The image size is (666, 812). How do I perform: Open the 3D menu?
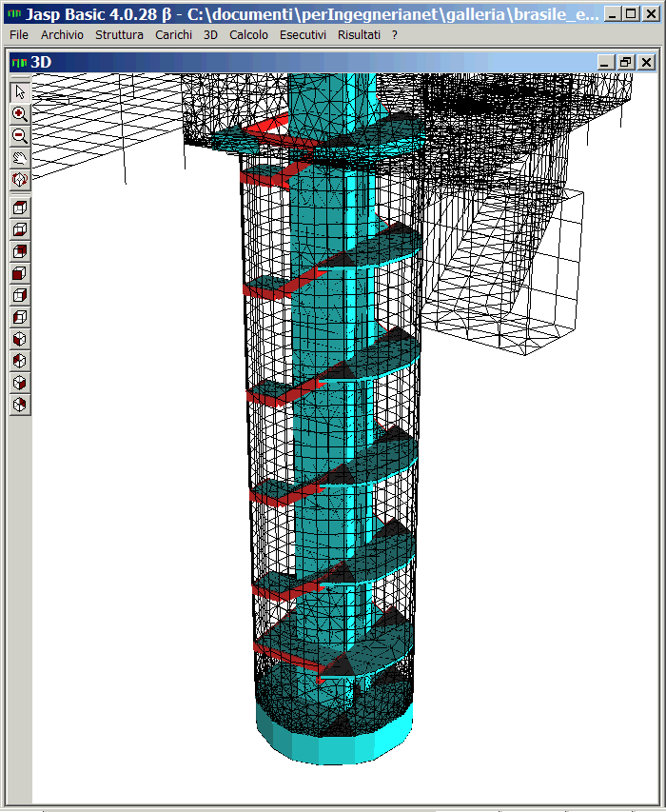point(210,34)
